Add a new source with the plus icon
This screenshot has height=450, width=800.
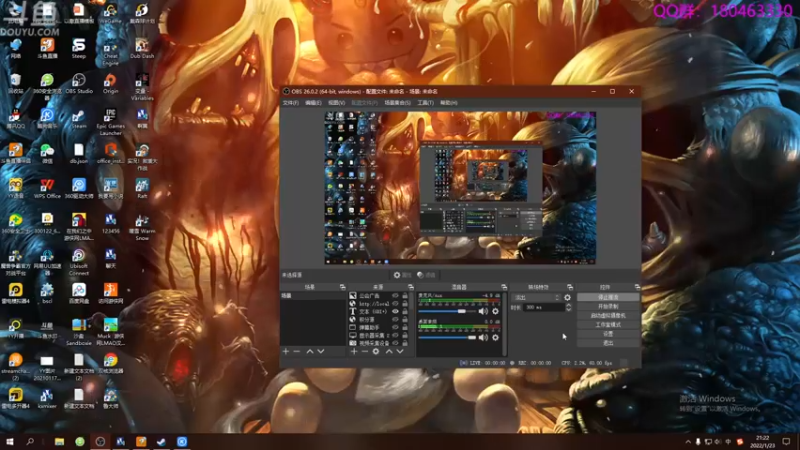tap(354, 351)
